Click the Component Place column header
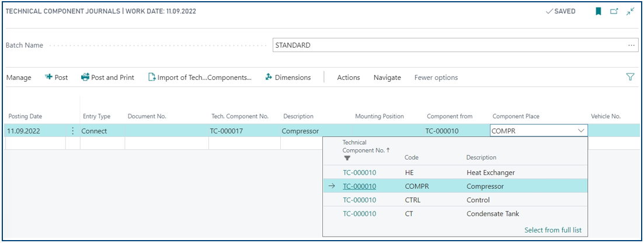The image size is (644, 243). pos(516,117)
